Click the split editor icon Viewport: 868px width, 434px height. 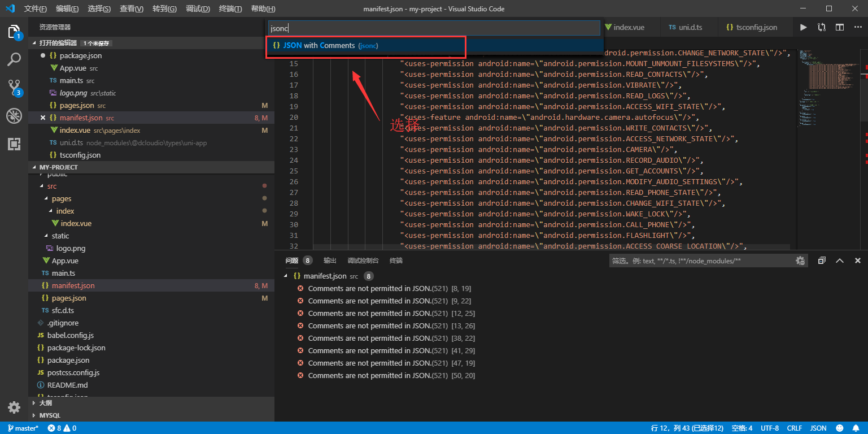click(840, 27)
